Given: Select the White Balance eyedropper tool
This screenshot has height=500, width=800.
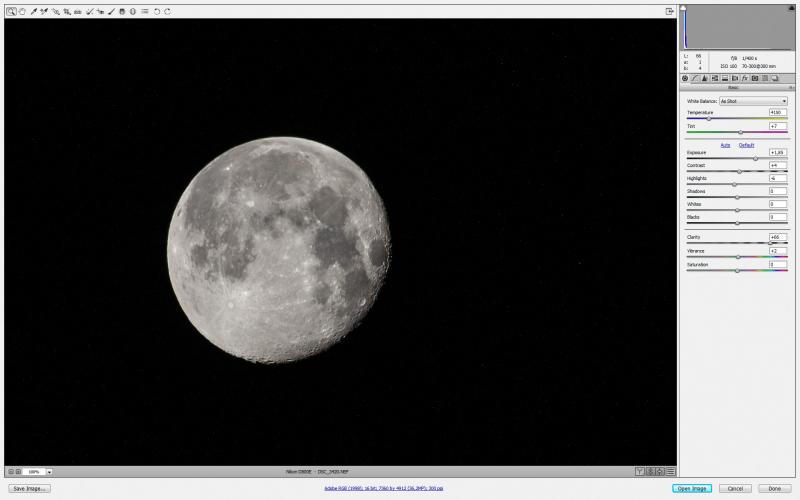Looking at the screenshot, I should pos(34,11).
